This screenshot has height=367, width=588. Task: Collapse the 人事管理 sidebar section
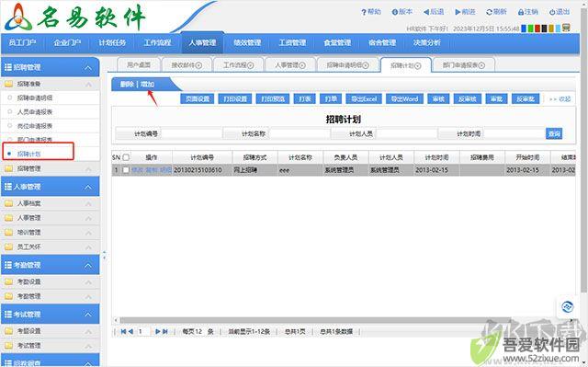coord(88,187)
